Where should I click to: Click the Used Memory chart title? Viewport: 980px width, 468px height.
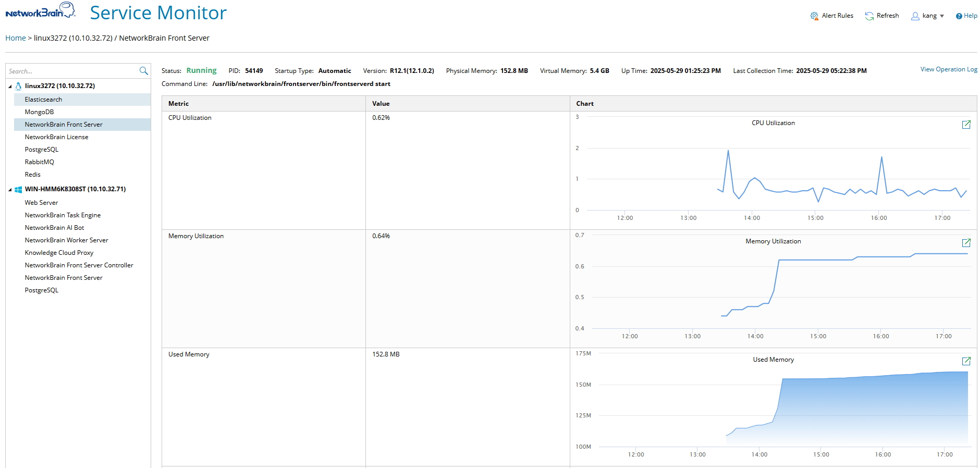pos(773,360)
